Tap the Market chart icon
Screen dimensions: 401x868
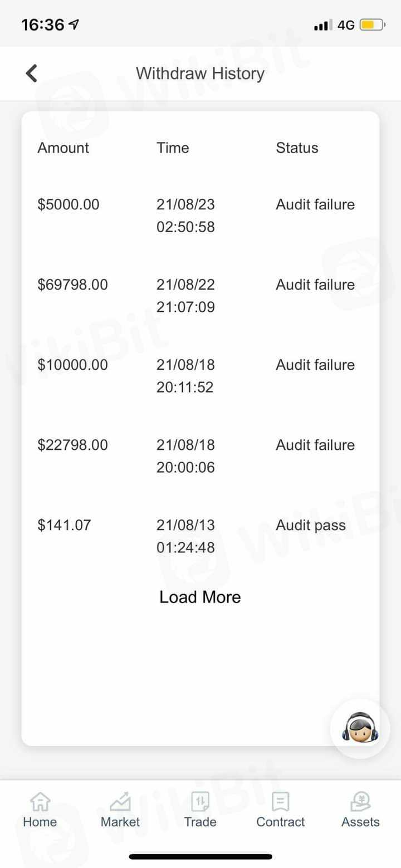(x=120, y=802)
